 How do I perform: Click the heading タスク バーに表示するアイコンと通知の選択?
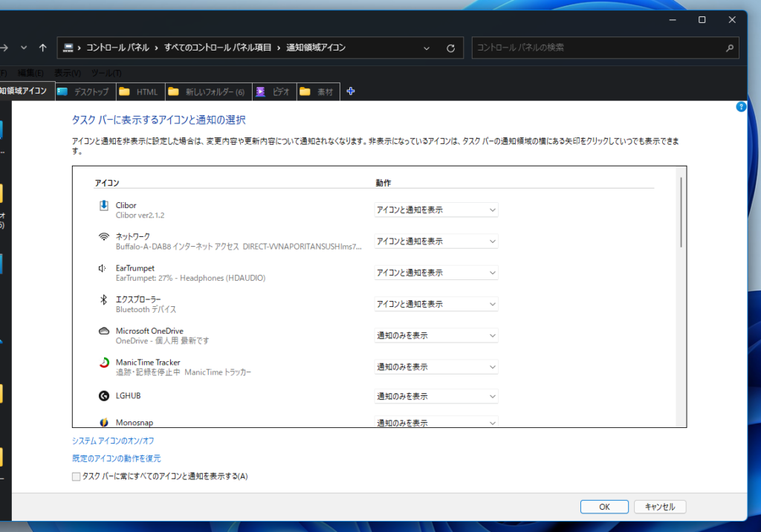159,120
